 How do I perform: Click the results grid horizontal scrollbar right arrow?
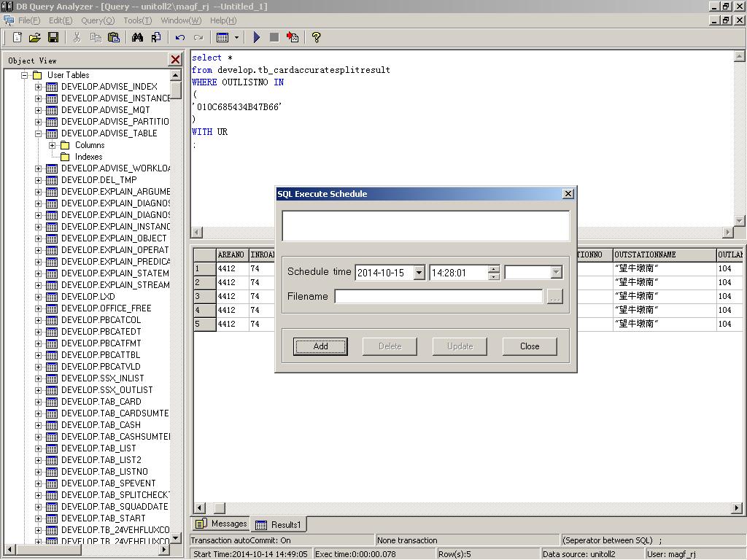pyautogui.click(x=737, y=507)
